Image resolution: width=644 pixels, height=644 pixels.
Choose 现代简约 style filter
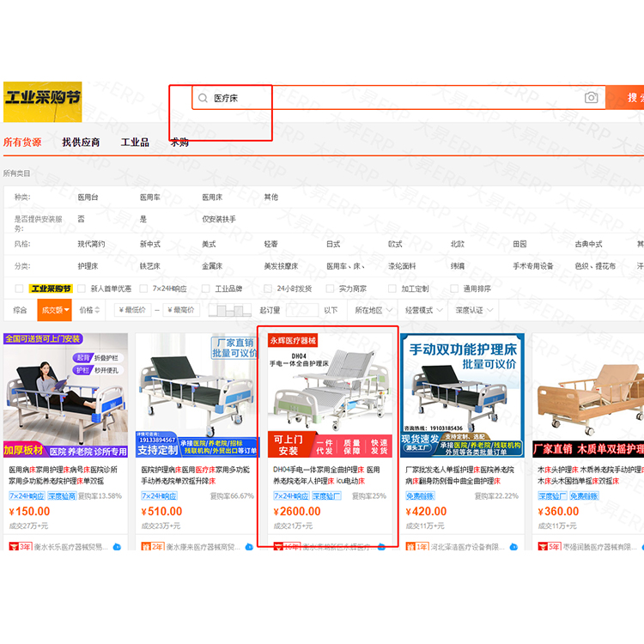point(91,244)
